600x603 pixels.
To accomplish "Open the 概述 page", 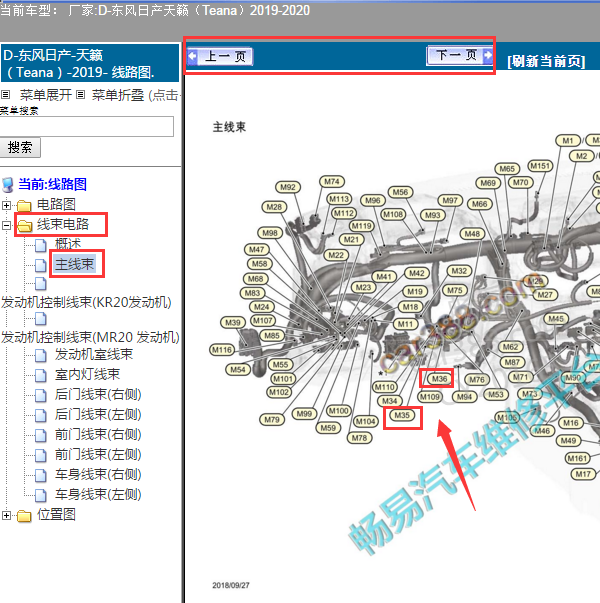I will 68,244.
